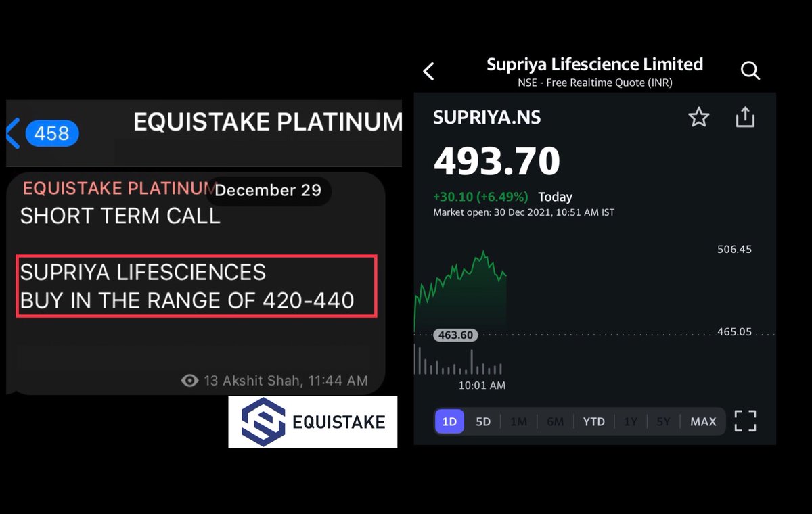Tap the 463.60 previous close marker
Screen dimensions: 812x514
[455, 335]
